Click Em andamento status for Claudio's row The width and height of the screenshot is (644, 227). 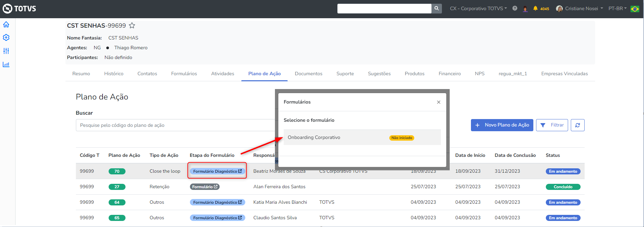563,218
